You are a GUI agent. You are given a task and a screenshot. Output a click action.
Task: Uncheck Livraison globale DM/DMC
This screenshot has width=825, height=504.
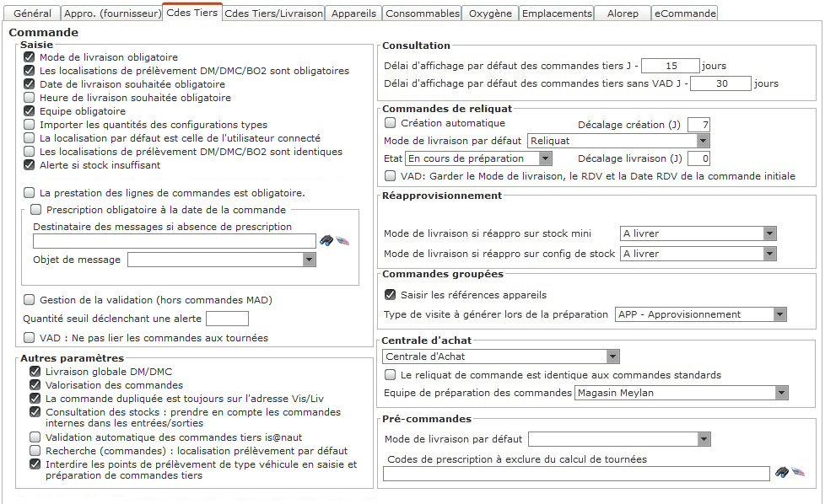click(x=35, y=372)
